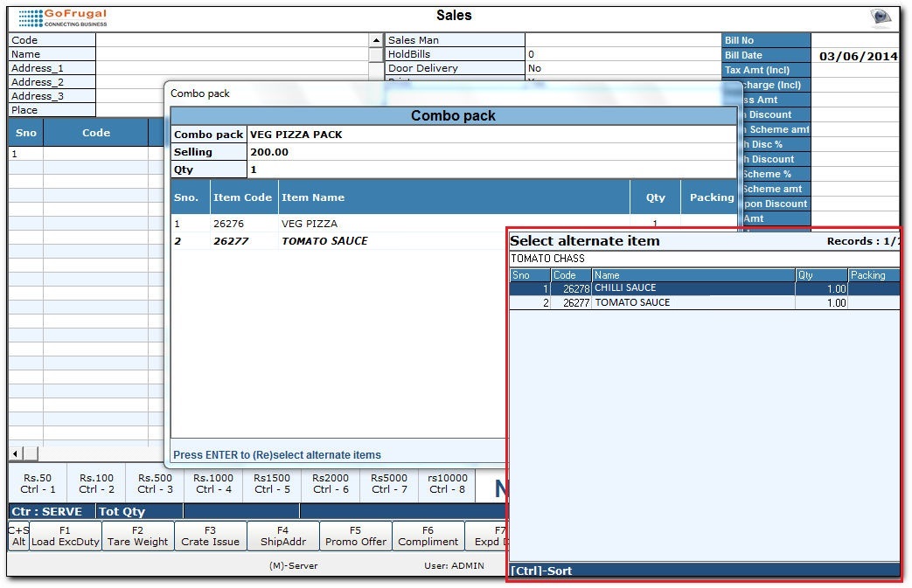Open F5 Promo Offer

click(x=355, y=536)
